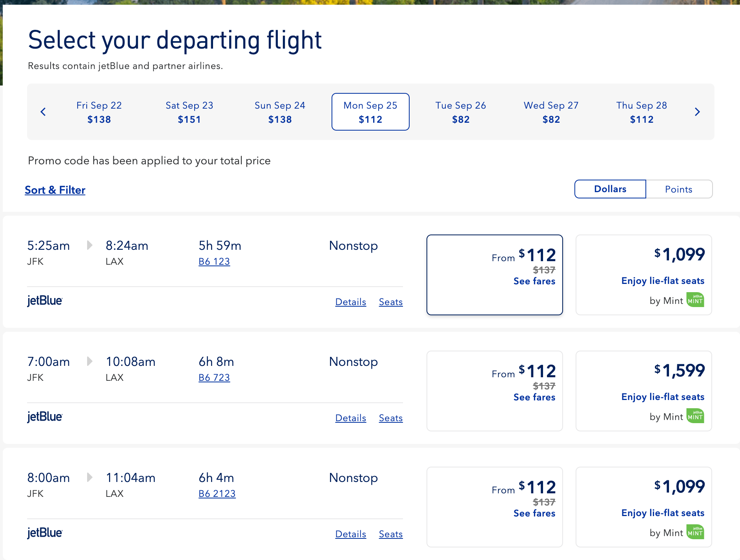Select the Dollars price toggle
Image resolution: width=740 pixels, height=560 pixels.
pyautogui.click(x=609, y=189)
